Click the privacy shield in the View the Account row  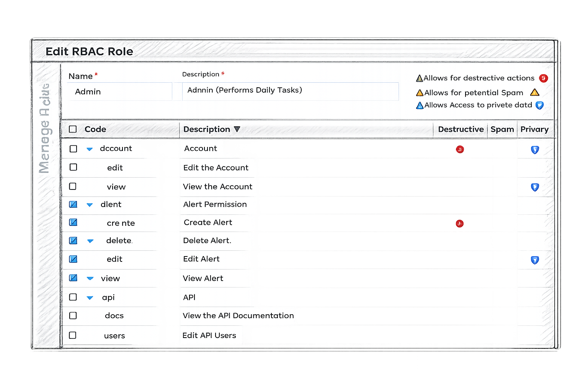(x=535, y=187)
